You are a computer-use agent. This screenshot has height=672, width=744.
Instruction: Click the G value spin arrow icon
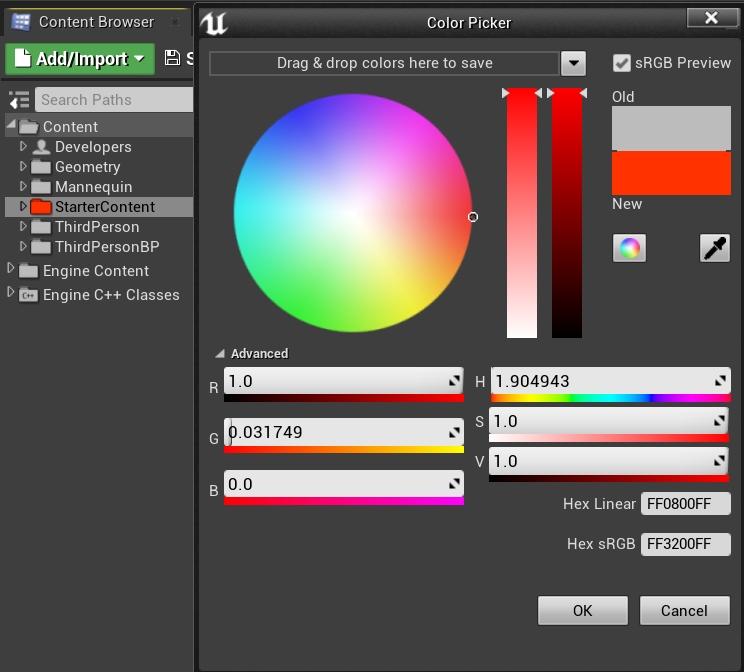pyautogui.click(x=455, y=432)
